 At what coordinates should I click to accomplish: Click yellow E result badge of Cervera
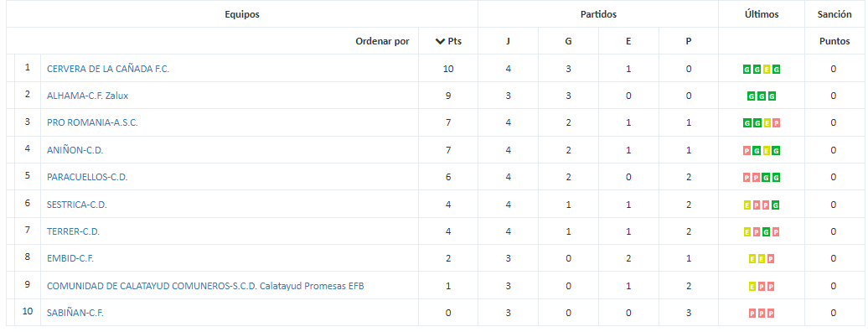pyautogui.click(x=767, y=70)
